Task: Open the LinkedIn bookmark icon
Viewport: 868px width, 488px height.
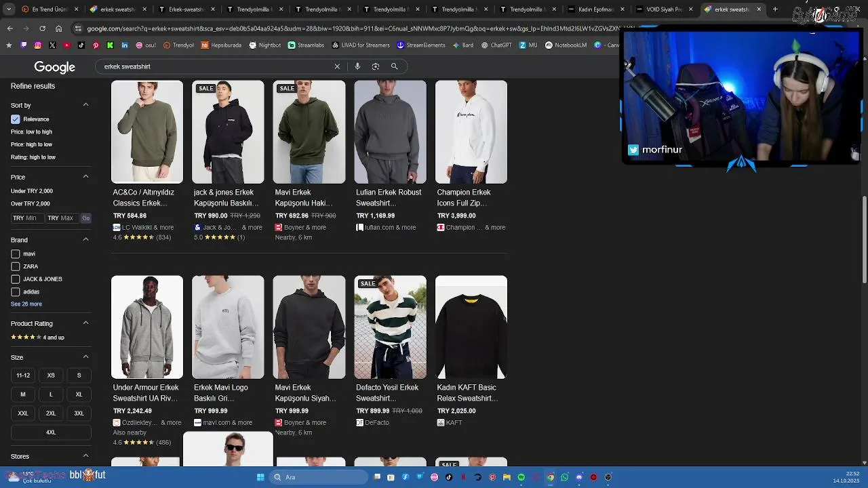Action: [x=125, y=45]
